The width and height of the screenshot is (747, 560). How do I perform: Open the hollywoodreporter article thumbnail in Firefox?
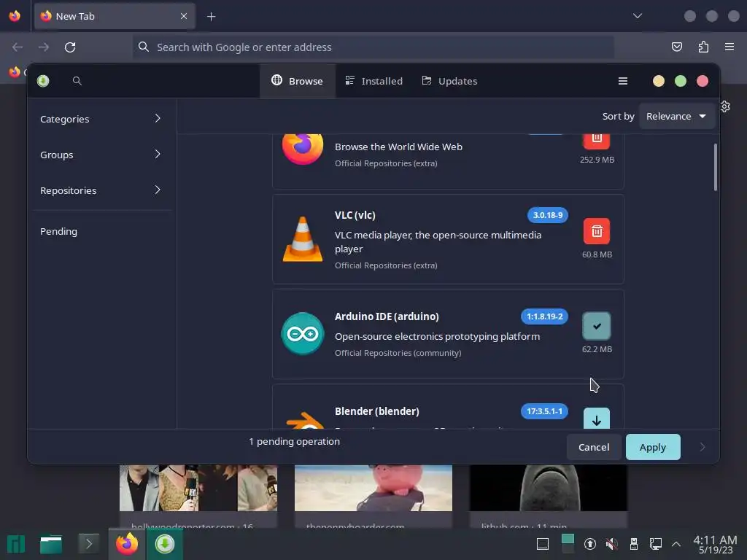[198, 488]
